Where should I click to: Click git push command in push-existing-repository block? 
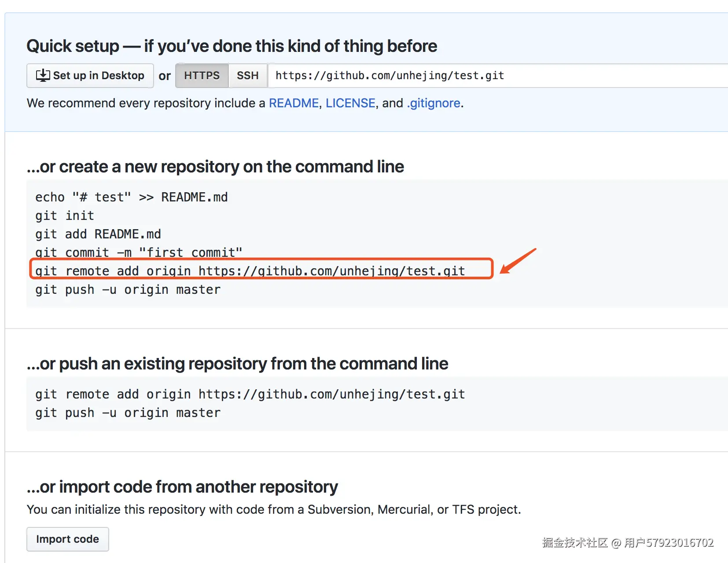[128, 413]
